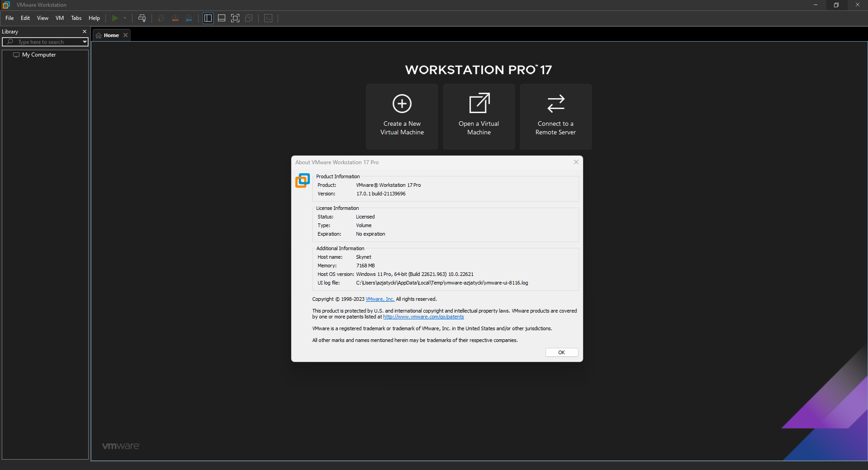Click the Host OS version value text
Screen dimensions: 868x470
pyautogui.click(x=415, y=274)
